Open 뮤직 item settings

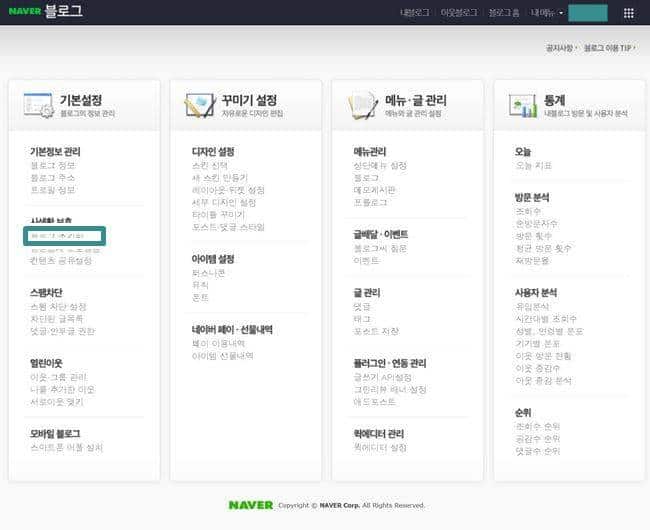tap(200, 285)
